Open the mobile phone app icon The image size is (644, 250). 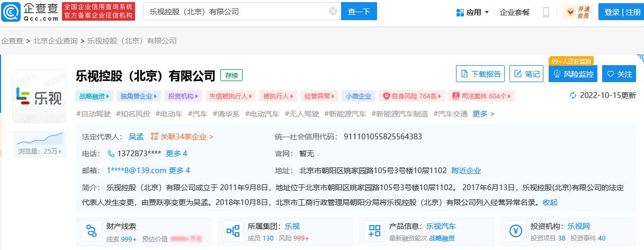coord(546,12)
